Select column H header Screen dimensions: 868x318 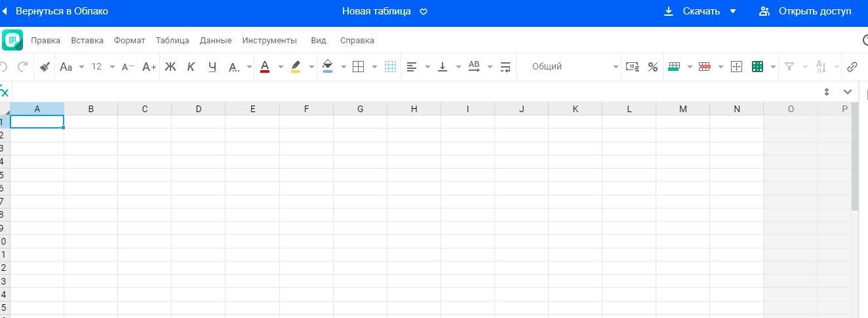tap(414, 109)
